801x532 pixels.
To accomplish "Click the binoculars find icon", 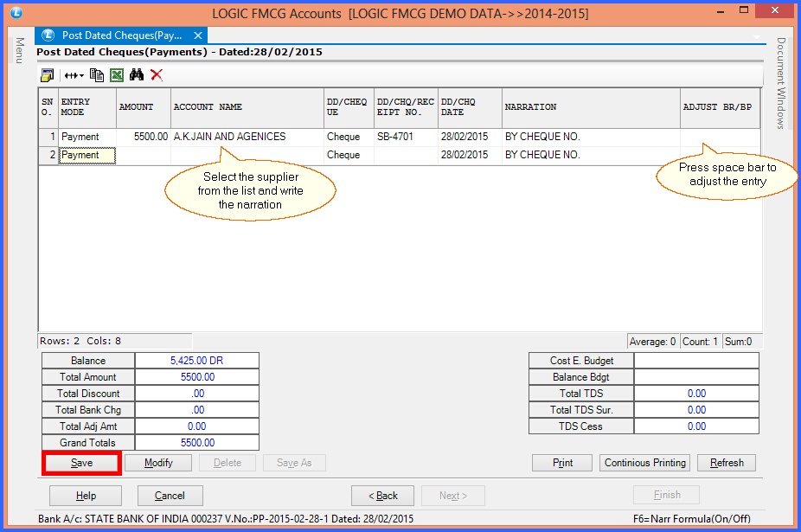I will pyautogui.click(x=137, y=75).
